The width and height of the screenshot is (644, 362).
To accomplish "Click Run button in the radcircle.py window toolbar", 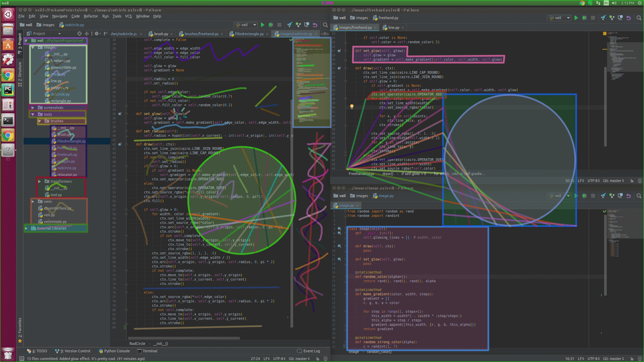I will (x=263, y=25).
